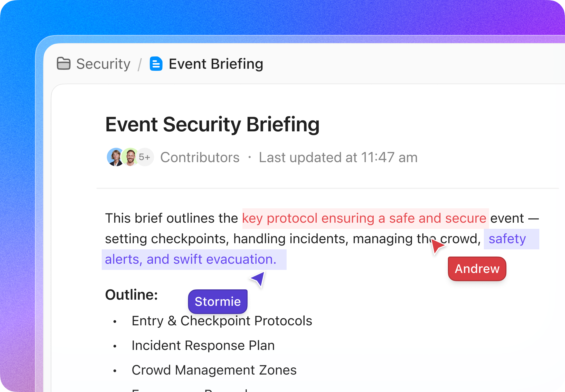Open the Security breadcrumb link
The height and width of the screenshot is (392, 565).
(x=103, y=64)
